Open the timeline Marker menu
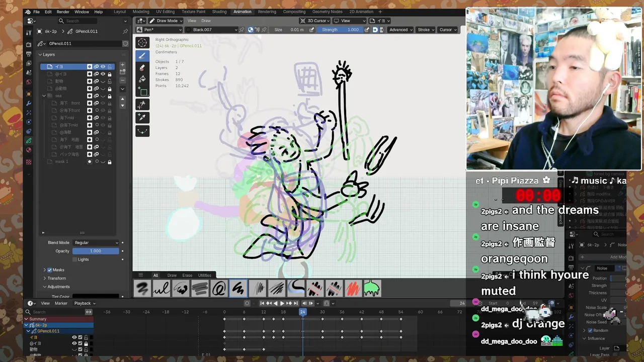644x362 pixels. tap(61, 303)
